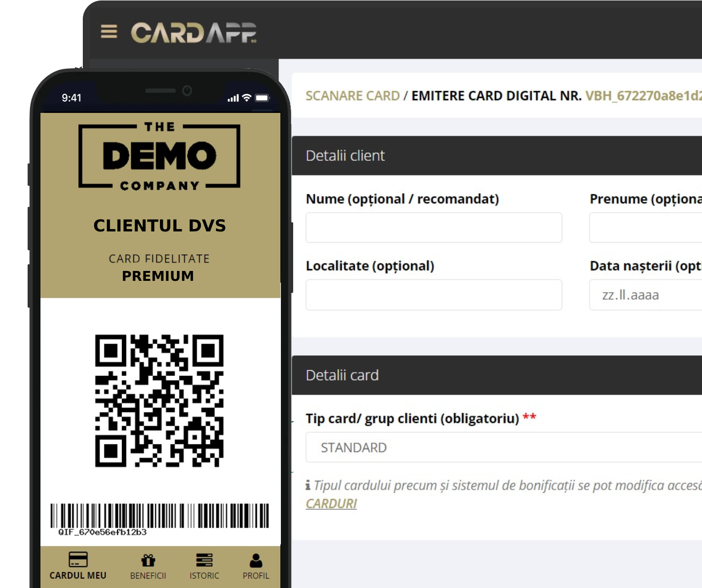Open the hamburger menu icon
Image resolution: width=702 pixels, height=588 pixels.
[109, 32]
